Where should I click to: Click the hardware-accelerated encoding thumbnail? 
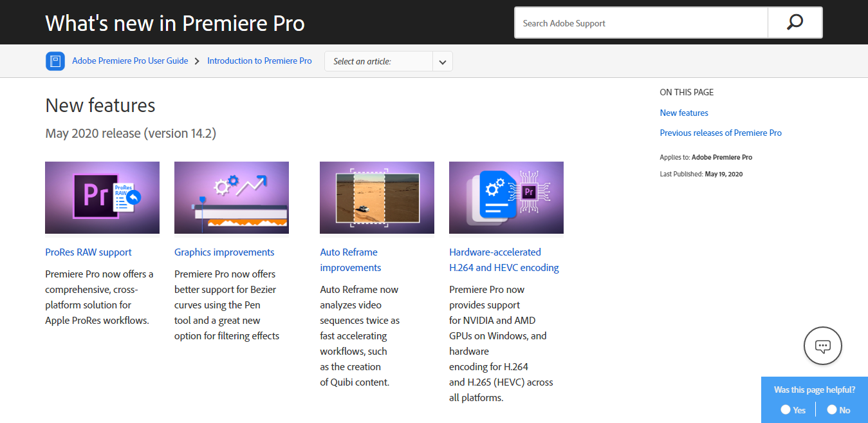pyautogui.click(x=506, y=198)
